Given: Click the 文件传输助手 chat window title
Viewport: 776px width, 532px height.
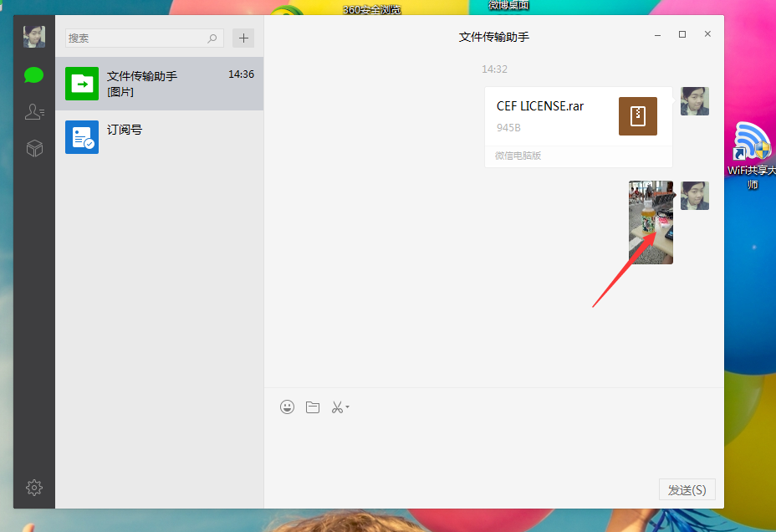Looking at the screenshot, I should pos(494,37).
